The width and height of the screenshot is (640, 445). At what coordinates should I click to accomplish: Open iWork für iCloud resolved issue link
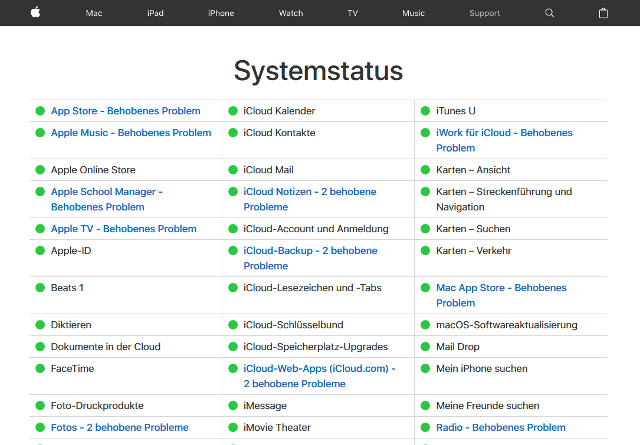[x=504, y=140]
